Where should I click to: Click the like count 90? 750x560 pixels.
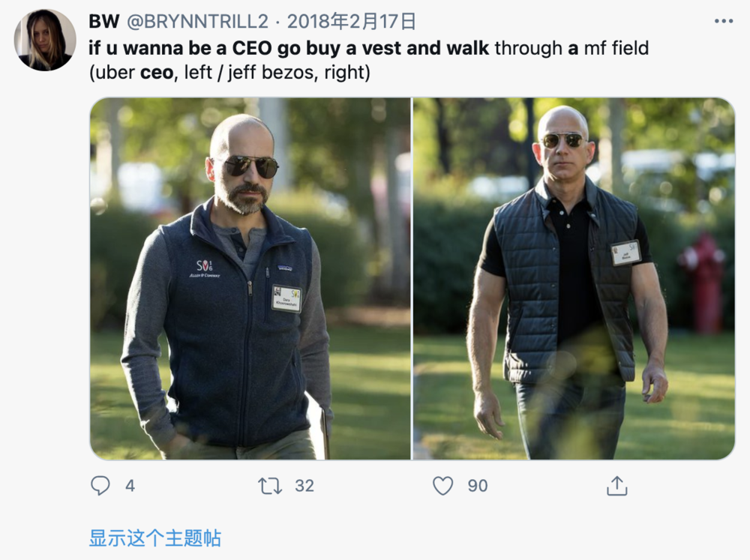[x=477, y=486]
